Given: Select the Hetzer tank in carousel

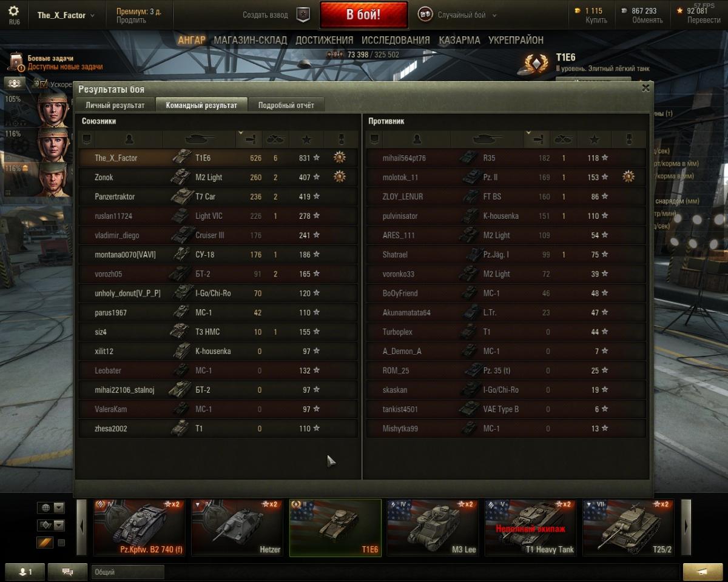Looking at the screenshot, I should pos(237,527).
